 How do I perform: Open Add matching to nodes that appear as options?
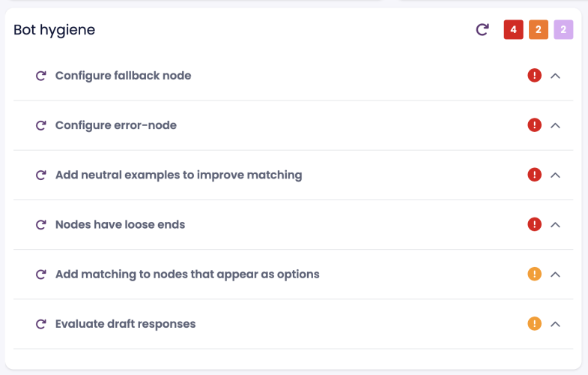coord(187,274)
